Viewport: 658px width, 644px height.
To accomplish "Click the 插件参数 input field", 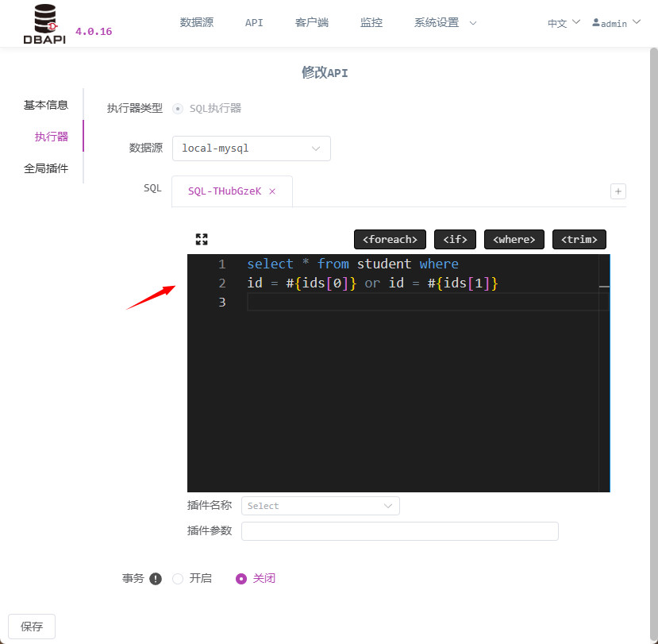I will (x=399, y=531).
